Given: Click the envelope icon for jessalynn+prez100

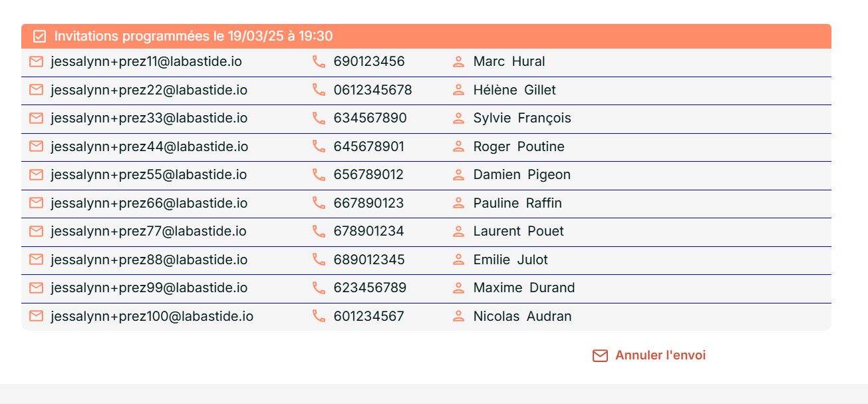Looking at the screenshot, I should tap(37, 316).
